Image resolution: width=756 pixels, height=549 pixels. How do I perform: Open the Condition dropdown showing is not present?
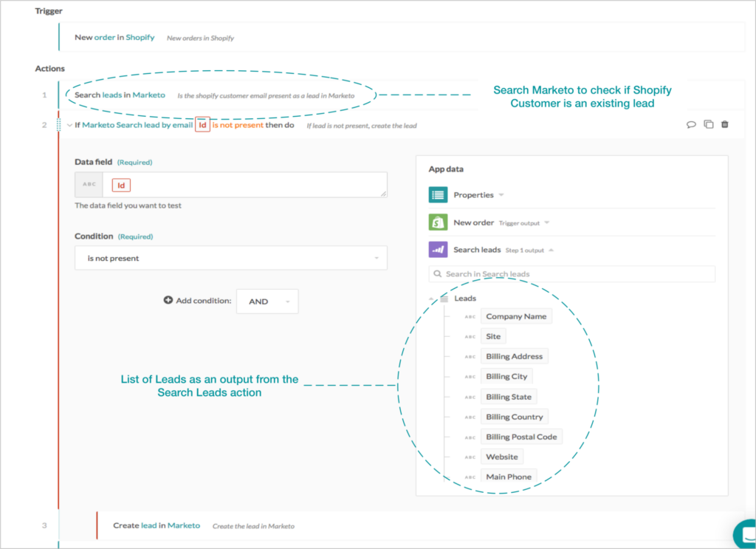point(231,258)
